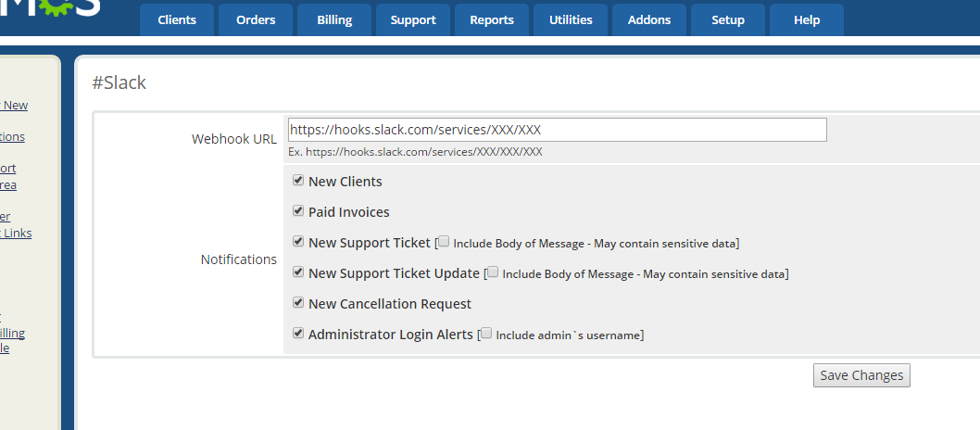Click into the Webhook URL text field

557,130
